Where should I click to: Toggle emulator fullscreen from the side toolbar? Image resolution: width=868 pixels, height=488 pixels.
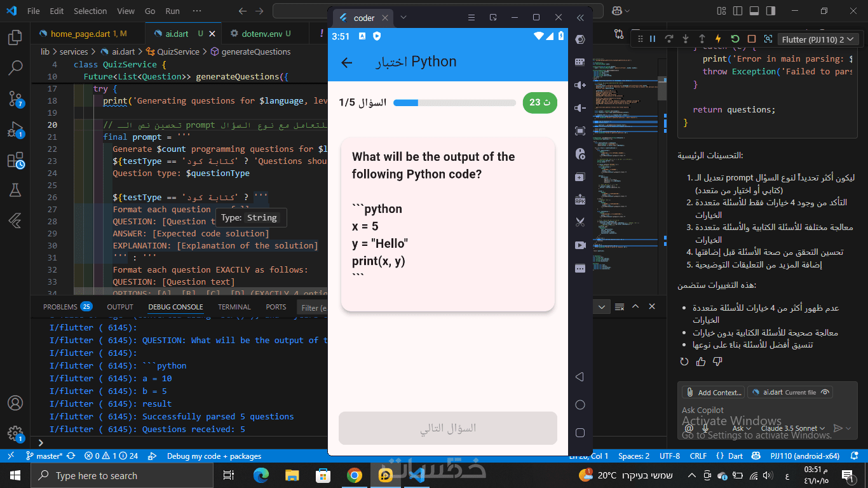(x=580, y=131)
